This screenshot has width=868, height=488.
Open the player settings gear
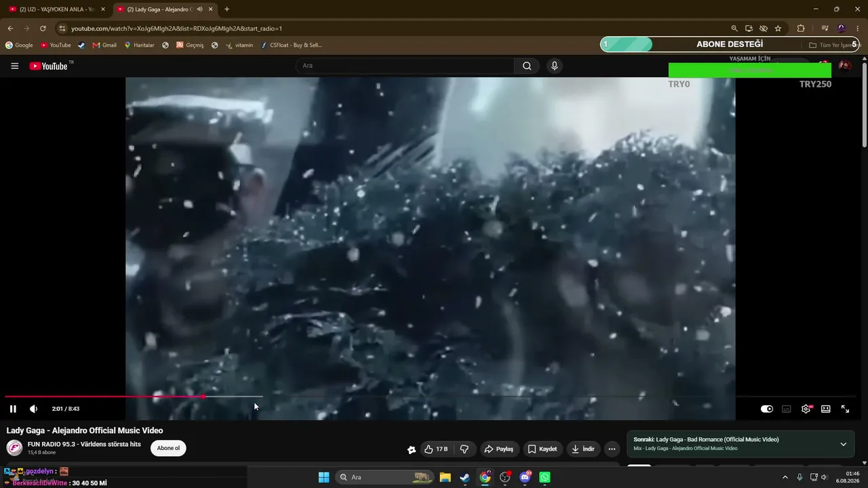[x=806, y=409]
